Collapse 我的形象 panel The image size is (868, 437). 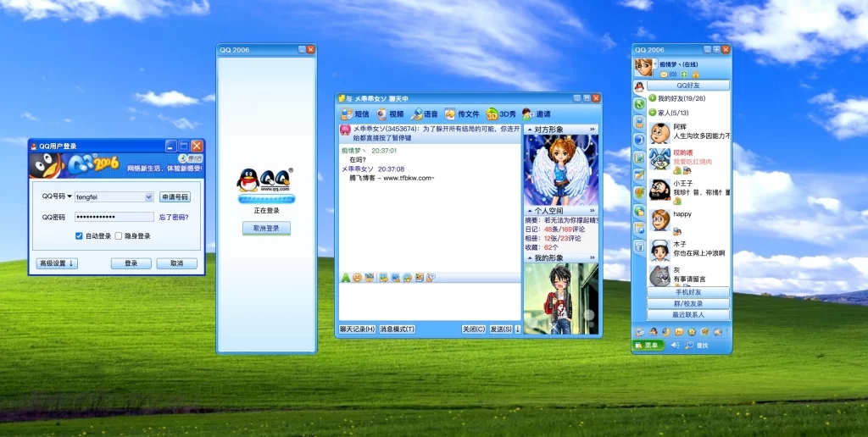[531, 258]
